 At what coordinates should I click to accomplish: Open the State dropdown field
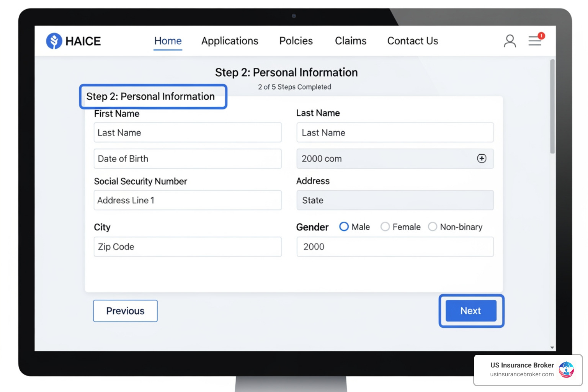click(x=395, y=200)
